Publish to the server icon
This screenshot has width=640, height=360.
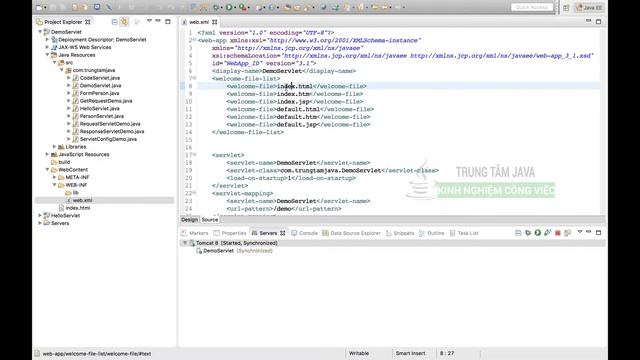click(567, 233)
